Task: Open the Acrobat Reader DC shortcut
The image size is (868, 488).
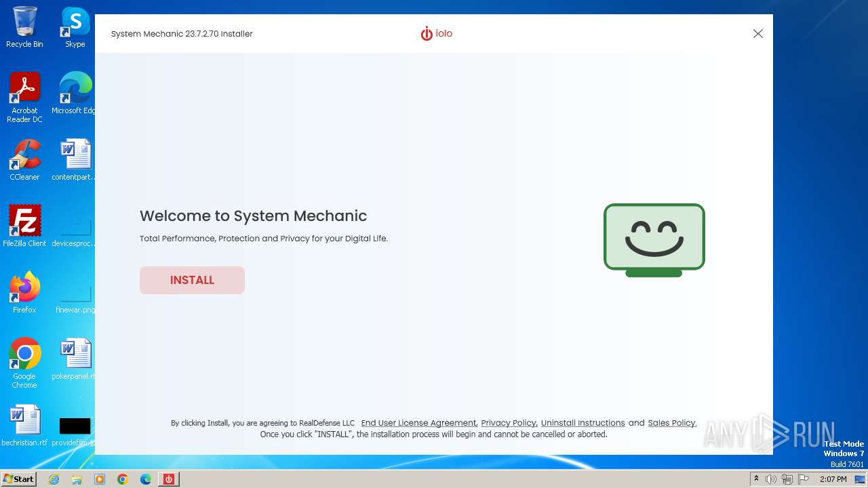Action: 24,98
